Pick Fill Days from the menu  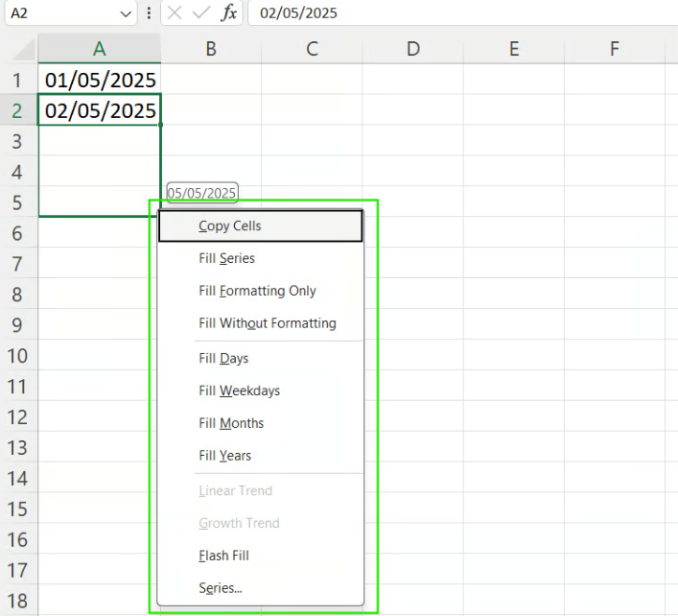(x=223, y=358)
